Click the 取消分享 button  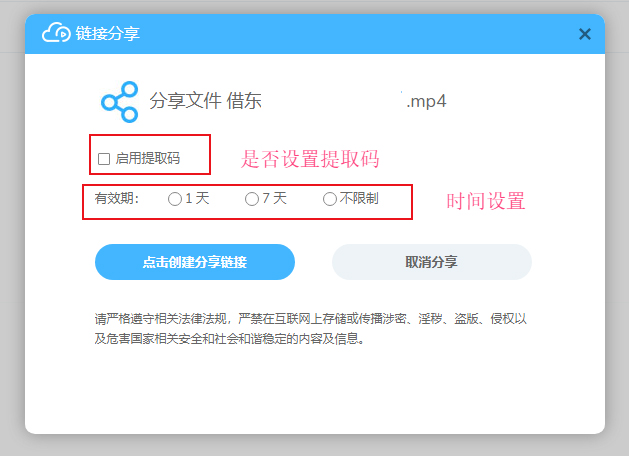pyautogui.click(x=432, y=262)
